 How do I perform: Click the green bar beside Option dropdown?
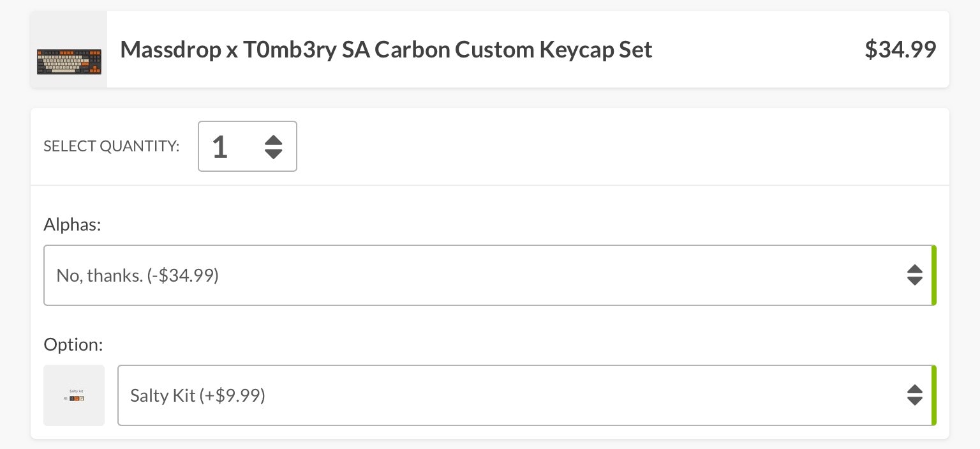(x=934, y=395)
